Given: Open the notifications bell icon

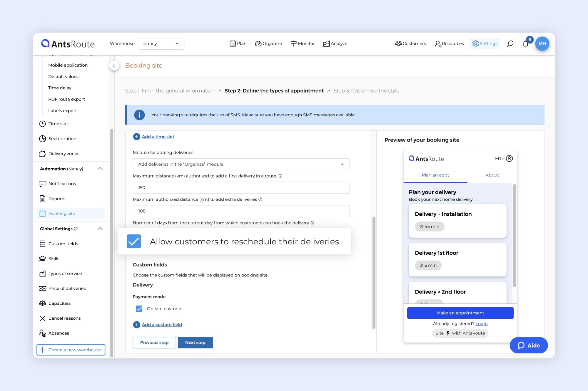Looking at the screenshot, I should 526,44.
